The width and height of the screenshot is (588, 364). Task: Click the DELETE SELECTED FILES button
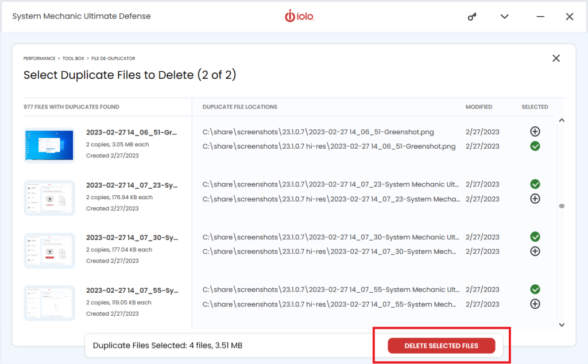[441, 345]
